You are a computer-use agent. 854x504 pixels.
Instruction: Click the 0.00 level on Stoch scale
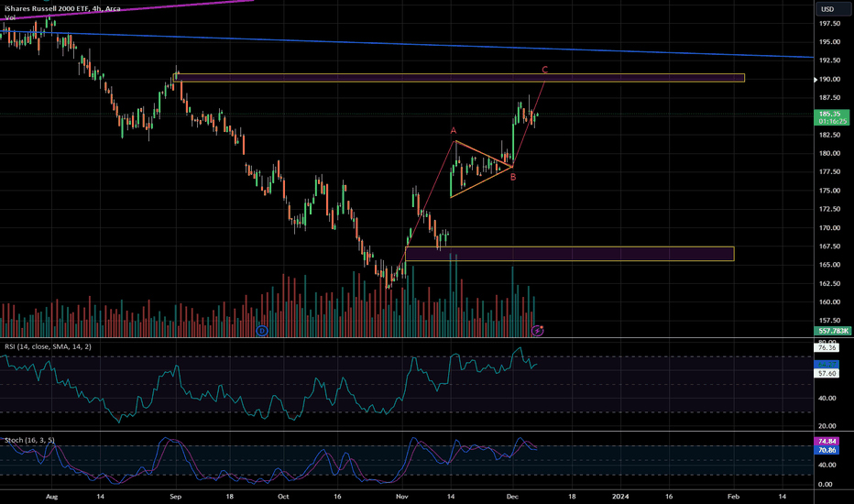point(825,484)
